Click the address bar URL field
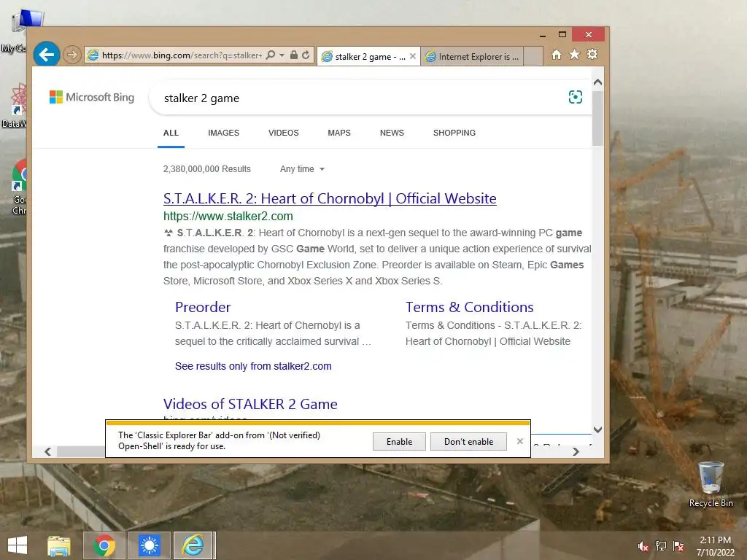The image size is (747, 560). point(182,55)
